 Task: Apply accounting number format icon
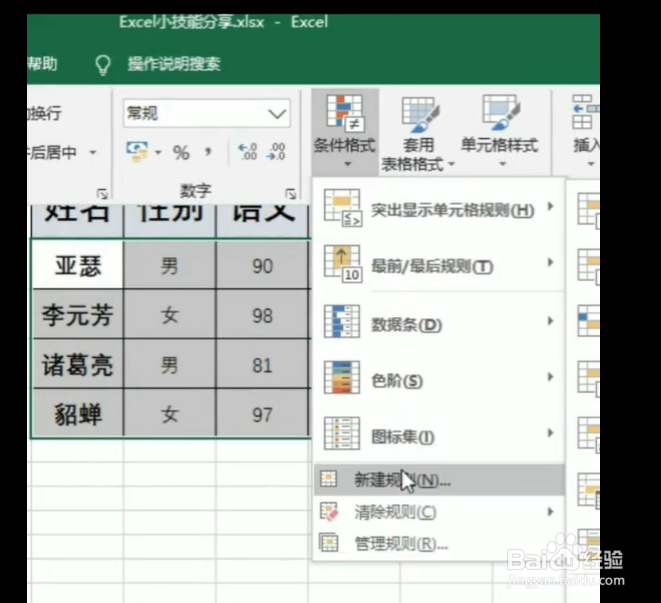(137, 152)
